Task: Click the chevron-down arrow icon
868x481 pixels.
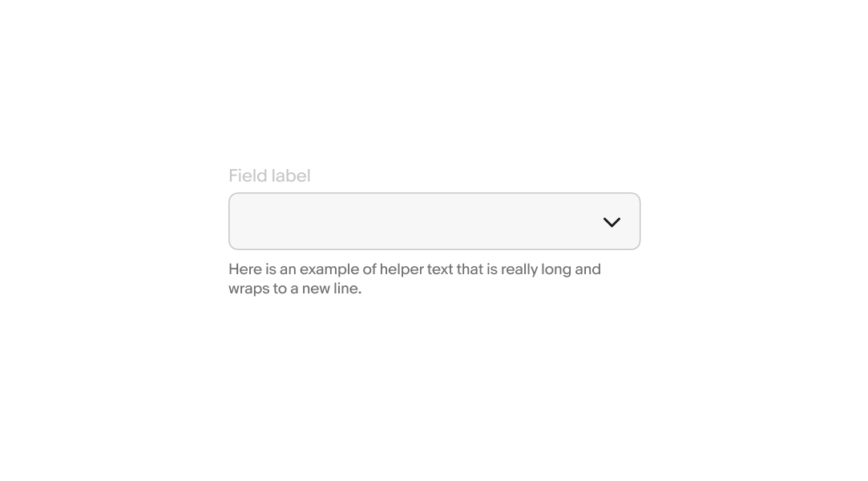Action: tap(612, 222)
